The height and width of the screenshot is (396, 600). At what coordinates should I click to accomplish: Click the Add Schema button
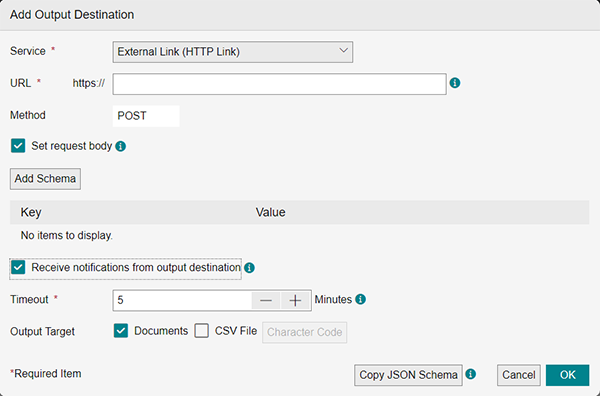pos(45,179)
